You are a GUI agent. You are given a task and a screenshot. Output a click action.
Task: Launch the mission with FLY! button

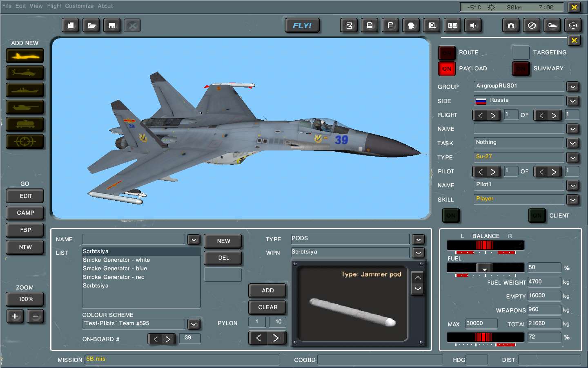(302, 25)
